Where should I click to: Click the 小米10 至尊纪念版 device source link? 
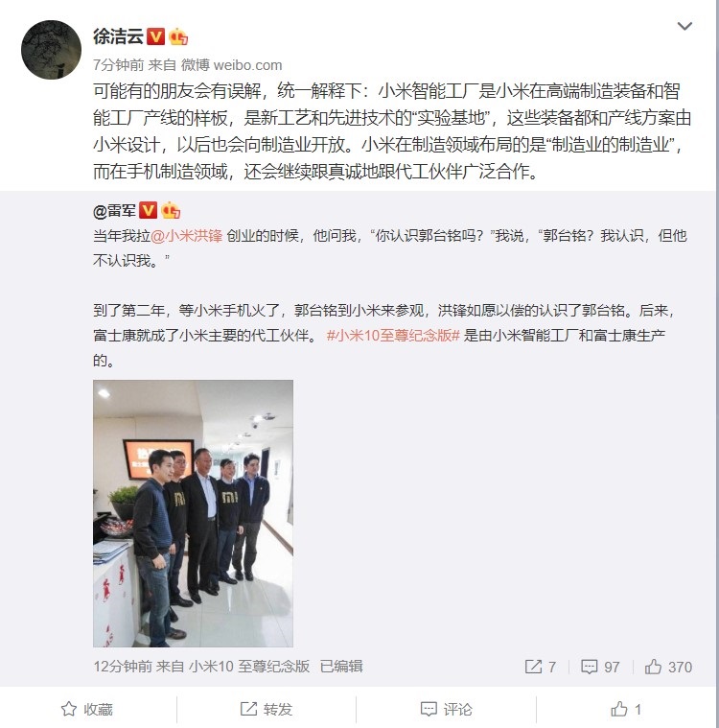coord(249,667)
